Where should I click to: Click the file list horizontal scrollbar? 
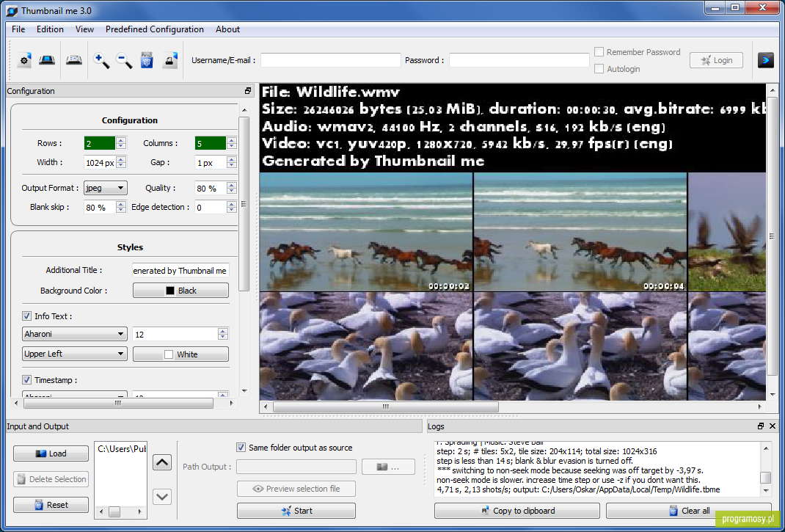tap(114, 511)
